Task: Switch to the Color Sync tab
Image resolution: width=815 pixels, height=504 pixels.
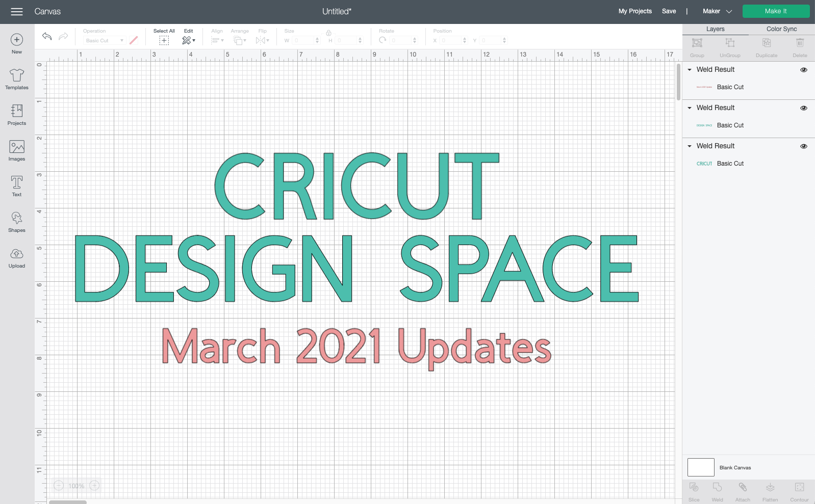Action: (x=781, y=29)
